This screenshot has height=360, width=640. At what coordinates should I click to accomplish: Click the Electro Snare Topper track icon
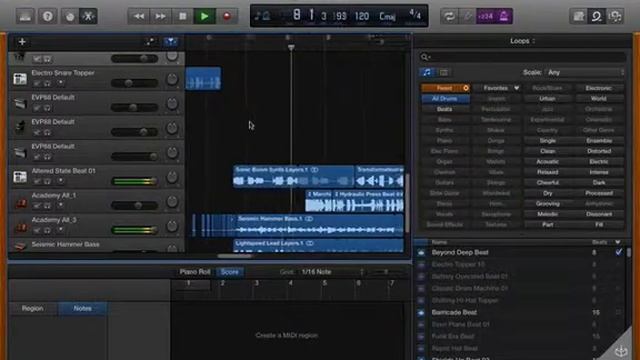click(20, 78)
